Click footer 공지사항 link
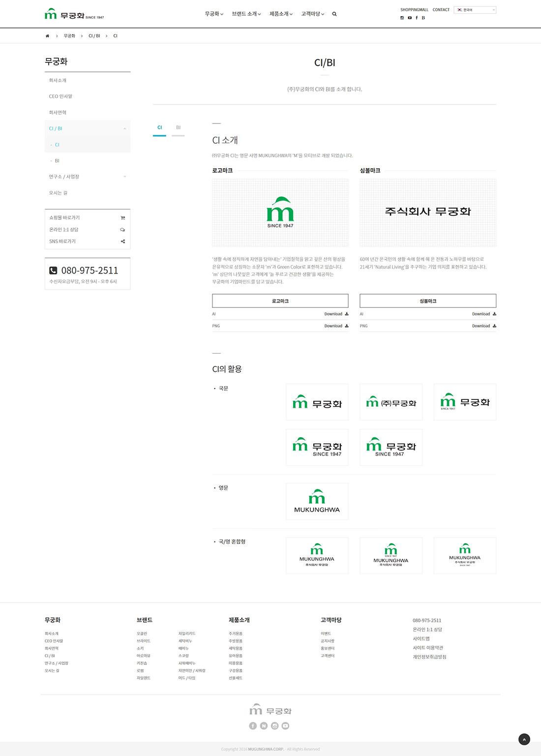Viewport: 541px width, 756px height. [328, 641]
